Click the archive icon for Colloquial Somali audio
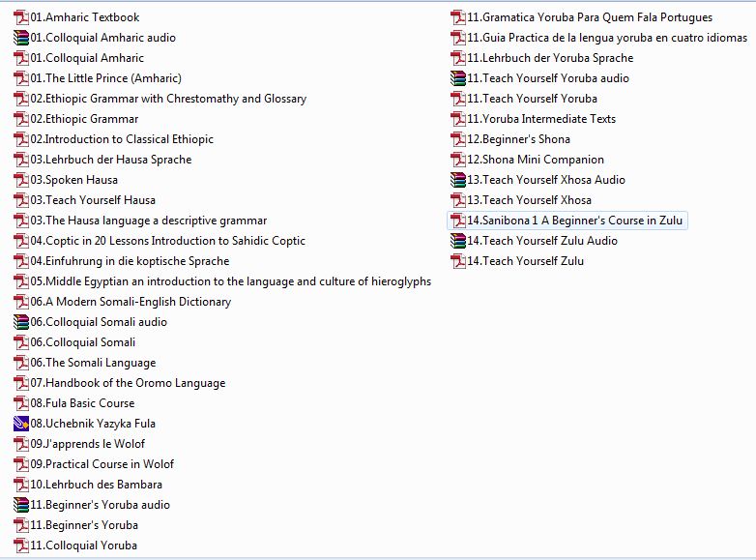756x560 pixels. pyautogui.click(x=21, y=322)
